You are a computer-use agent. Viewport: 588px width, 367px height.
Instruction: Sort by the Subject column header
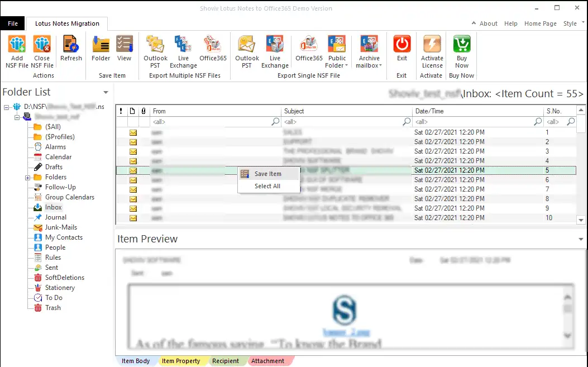pyautogui.click(x=347, y=111)
